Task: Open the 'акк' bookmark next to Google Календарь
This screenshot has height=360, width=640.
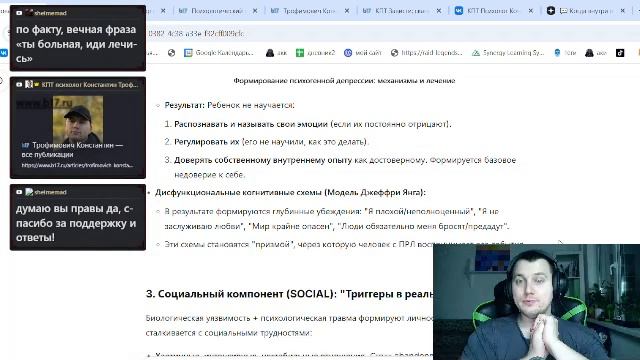Action: [276, 53]
